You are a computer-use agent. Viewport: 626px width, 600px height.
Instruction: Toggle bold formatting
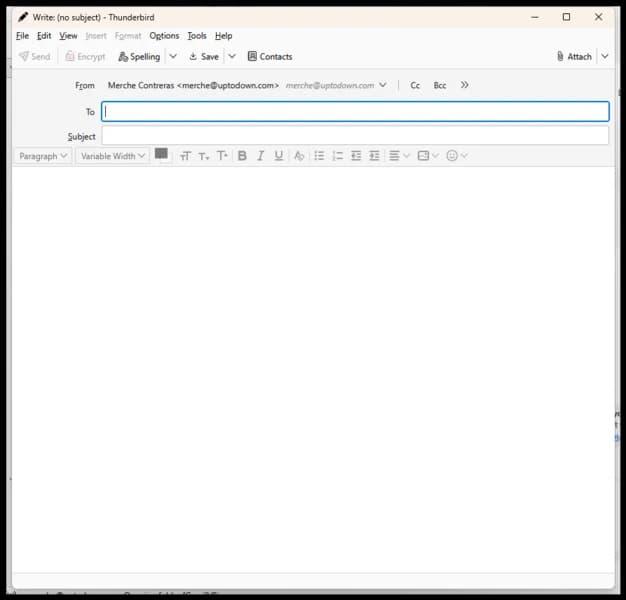point(242,156)
